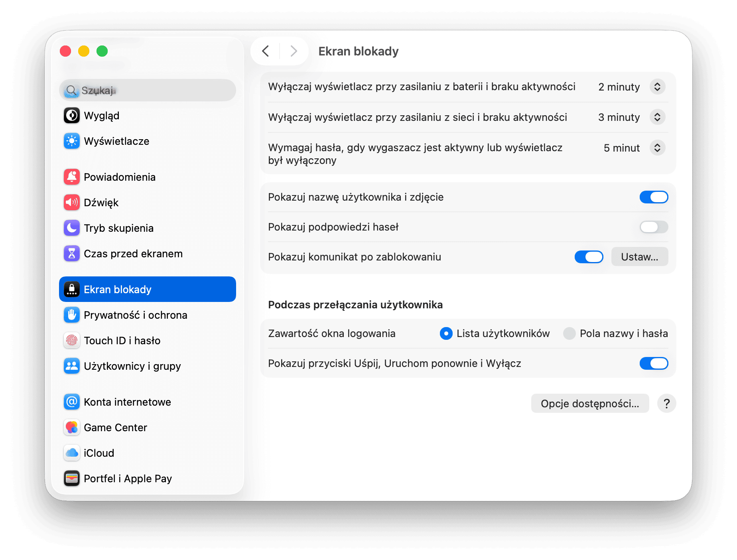Click the Game Center icon

tap(72, 428)
